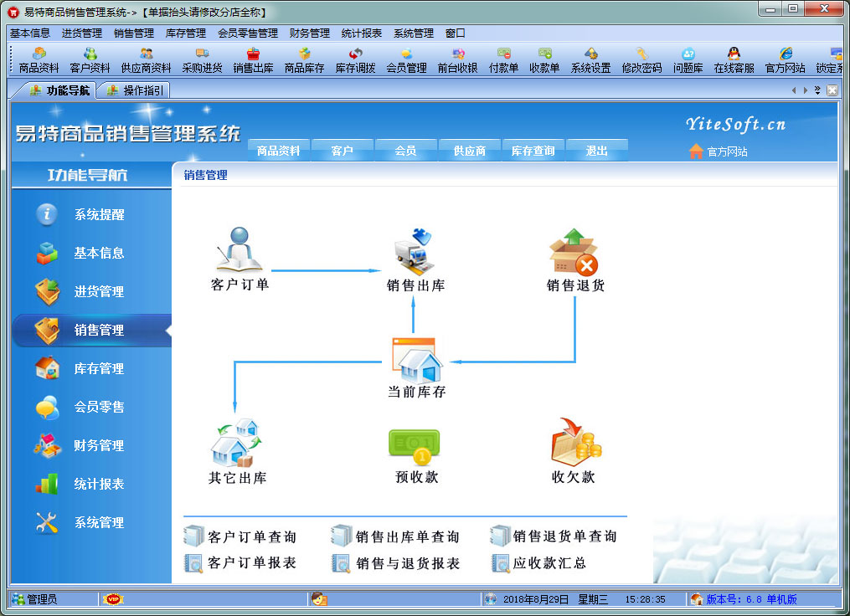Open the 财务管理 menu
Viewport: 850px width, 616px height.
(310, 33)
